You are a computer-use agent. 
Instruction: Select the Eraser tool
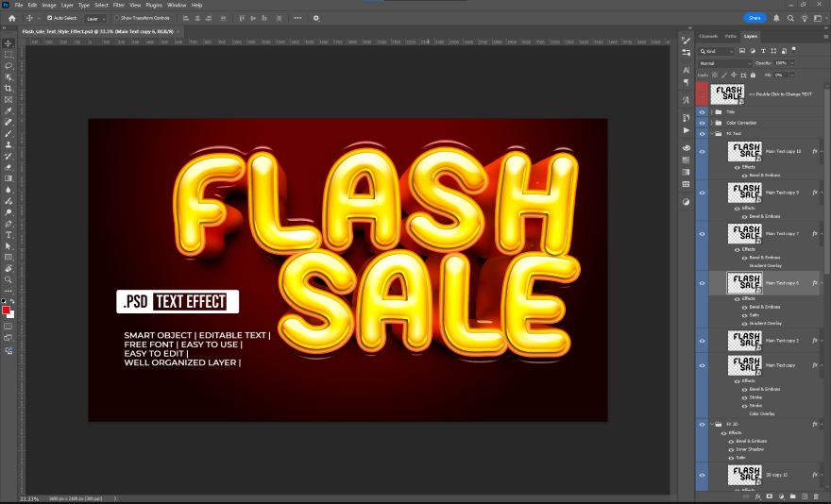tap(8, 167)
